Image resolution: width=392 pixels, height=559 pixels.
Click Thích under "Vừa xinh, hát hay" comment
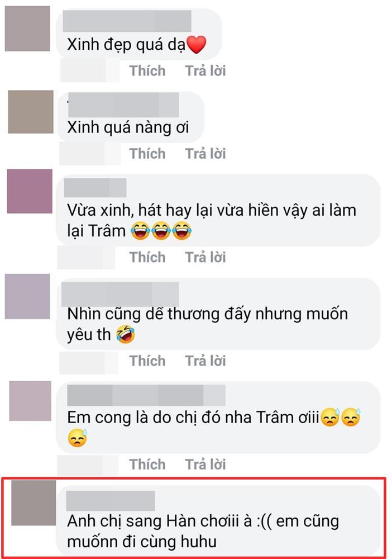pyautogui.click(x=147, y=257)
